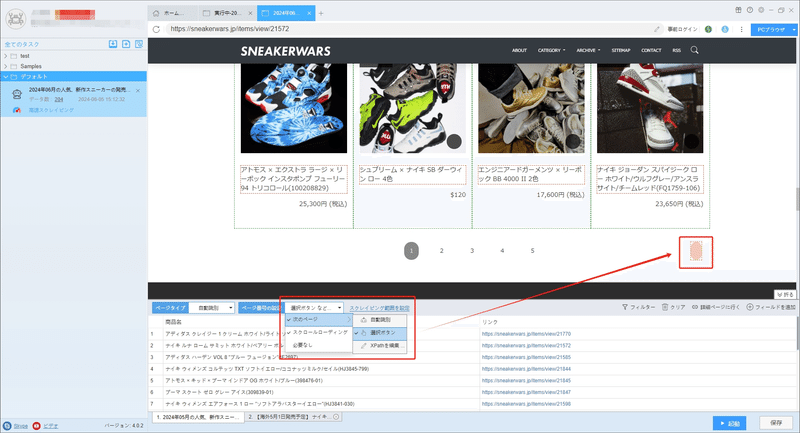Click the ABOUT site nav link
Screen dimensions: 800x433
click(519, 50)
